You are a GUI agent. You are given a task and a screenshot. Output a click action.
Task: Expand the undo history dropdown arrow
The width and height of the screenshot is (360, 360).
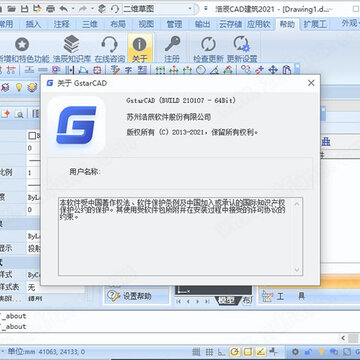point(73,9)
